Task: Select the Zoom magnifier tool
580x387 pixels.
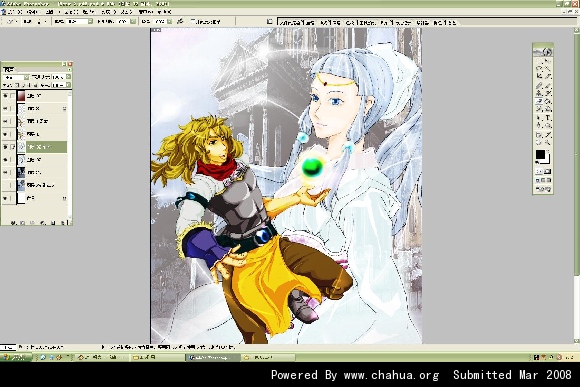Action: (547, 142)
